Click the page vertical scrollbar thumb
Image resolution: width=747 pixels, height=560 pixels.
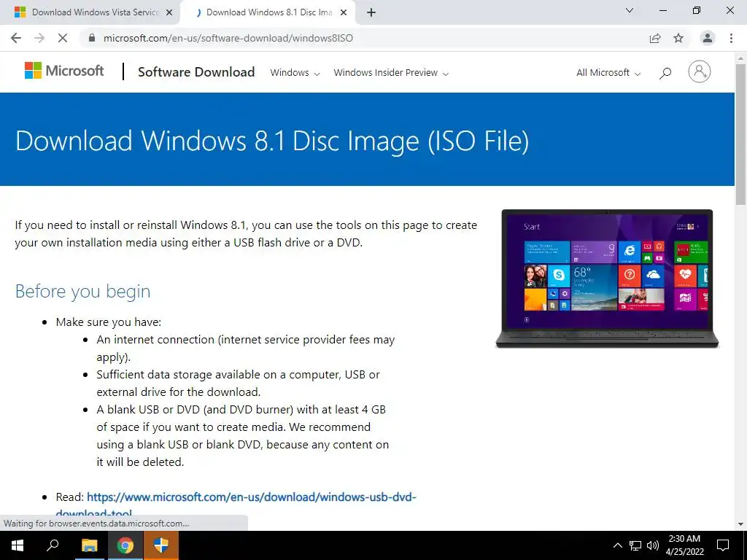pos(740,134)
